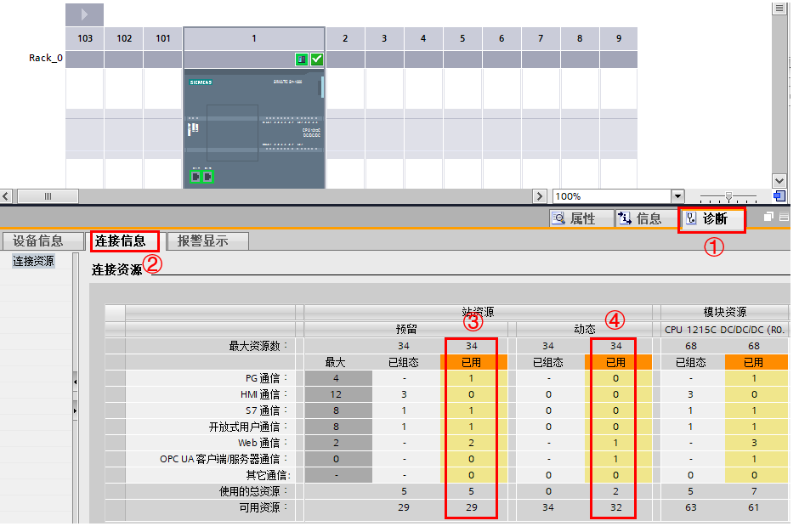Viewport: 799px width, 532px height.
Task: Click the 预留 sub-header
Action: [x=406, y=329]
